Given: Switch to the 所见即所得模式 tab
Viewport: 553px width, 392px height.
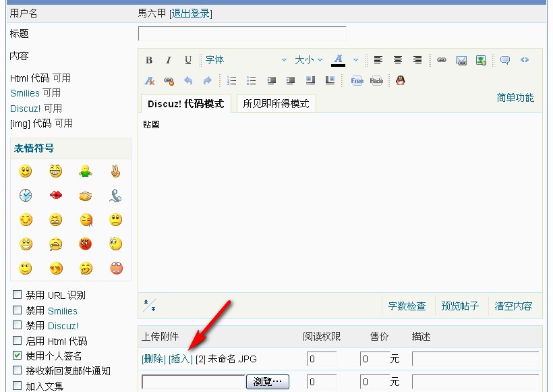Looking at the screenshot, I should click(276, 103).
